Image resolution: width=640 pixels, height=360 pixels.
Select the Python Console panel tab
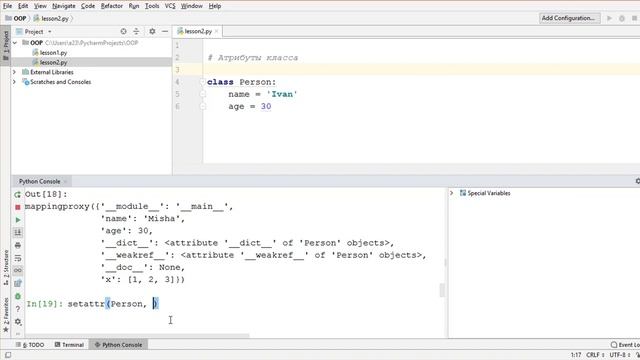pyautogui.click(x=39, y=181)
